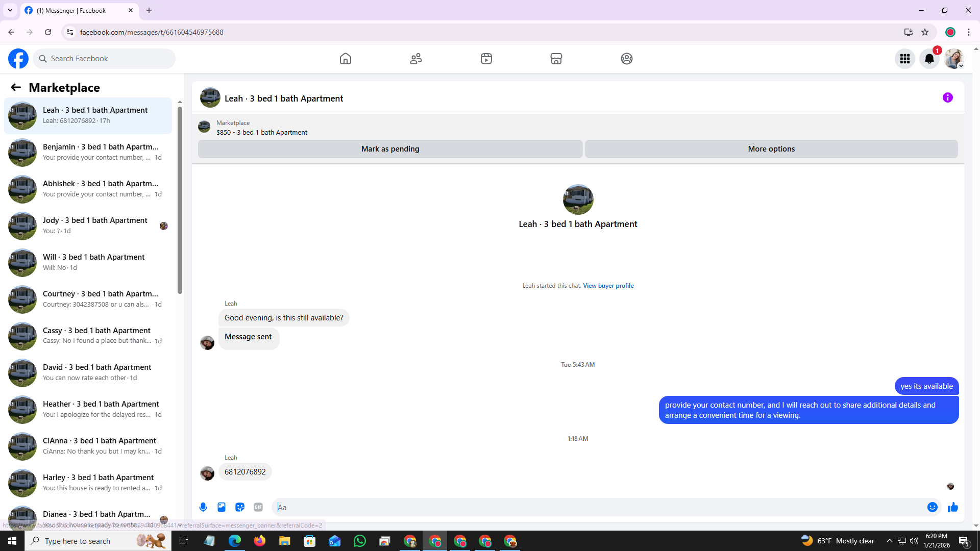
Task: Click the voice clip microphone icon
Action: pyautogui.click(x=203, y=507)
